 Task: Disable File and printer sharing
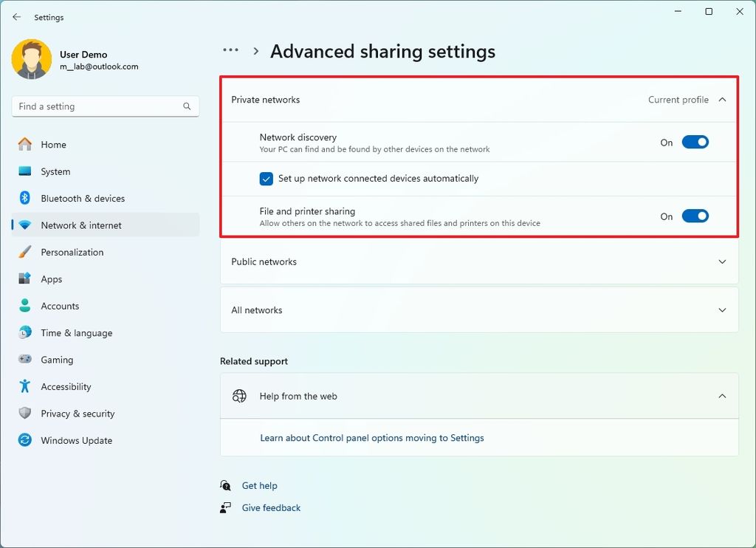(x=694, y=216)
